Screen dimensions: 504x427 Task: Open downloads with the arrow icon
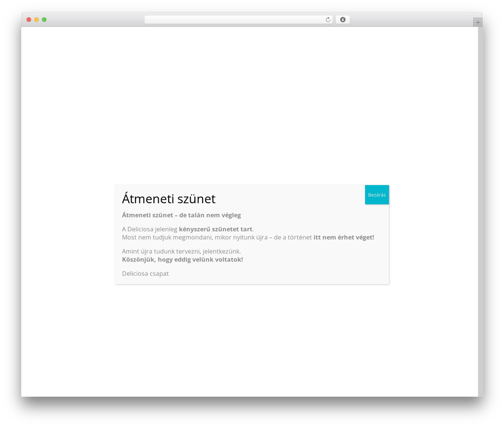pyautogui.click(x=343, y=20)
